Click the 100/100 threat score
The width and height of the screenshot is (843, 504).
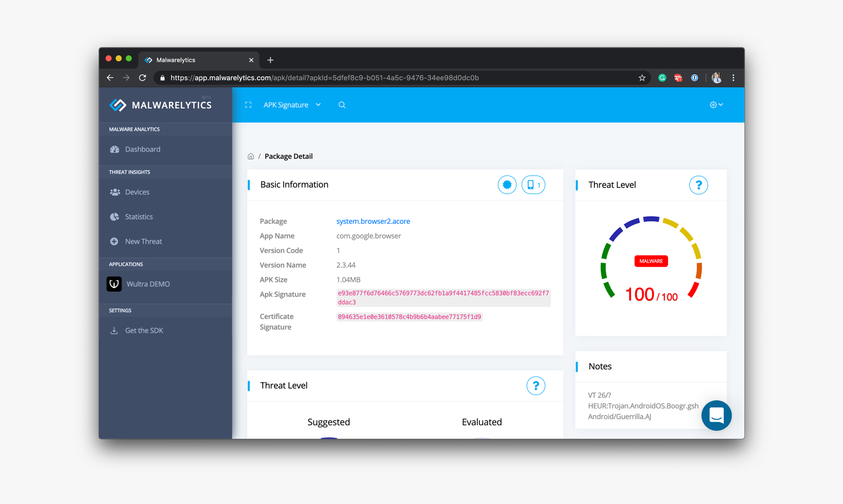point(651,294)
